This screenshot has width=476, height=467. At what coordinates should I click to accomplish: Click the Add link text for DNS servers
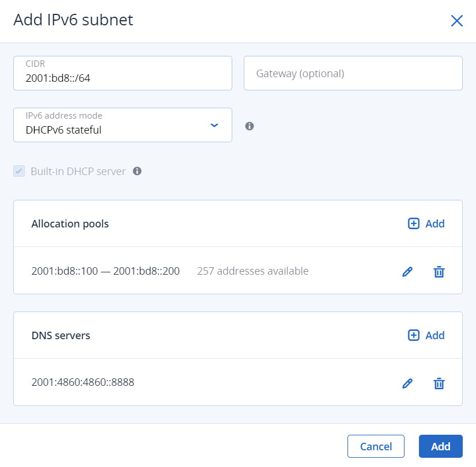coord(435,336)
